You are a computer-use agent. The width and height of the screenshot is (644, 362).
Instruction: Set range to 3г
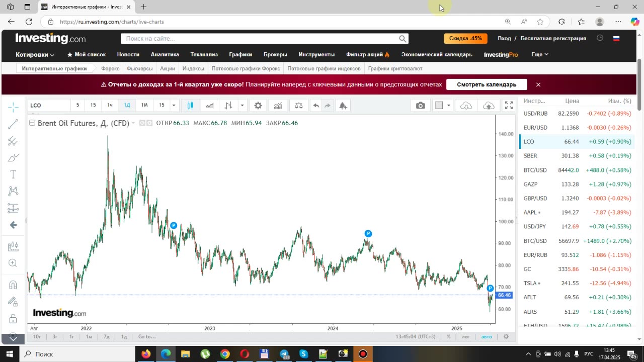pos(55,336)
